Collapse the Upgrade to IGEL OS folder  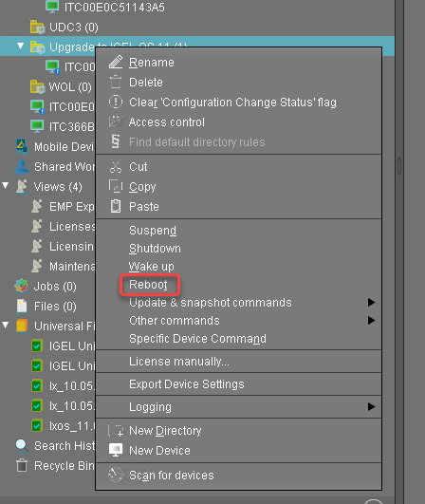[21, 46]
